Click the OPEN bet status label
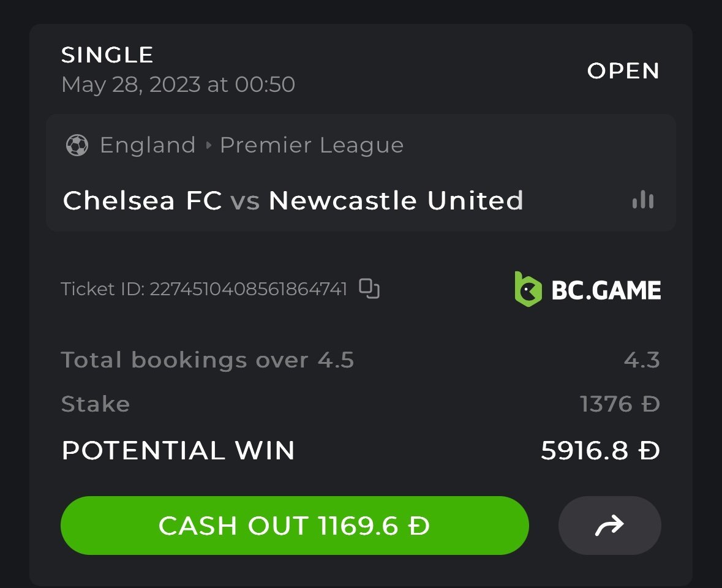The image size is (722, 588). click(623, 71)
